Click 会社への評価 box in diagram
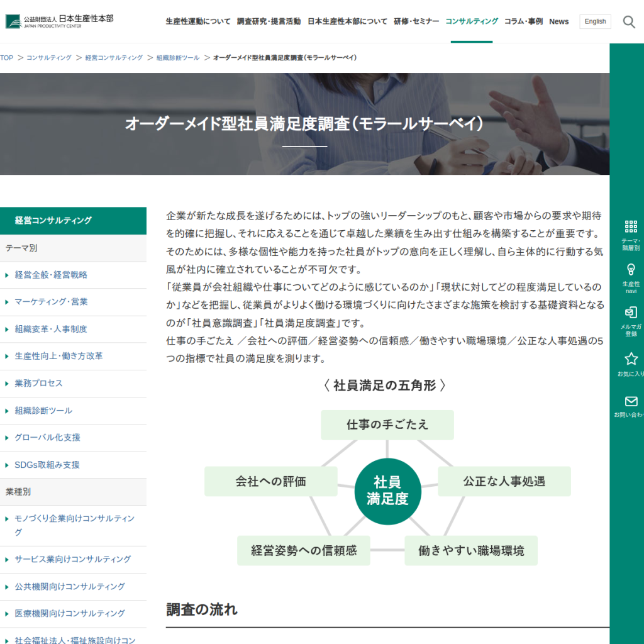The image size is (644, 644). pos(270,481)
